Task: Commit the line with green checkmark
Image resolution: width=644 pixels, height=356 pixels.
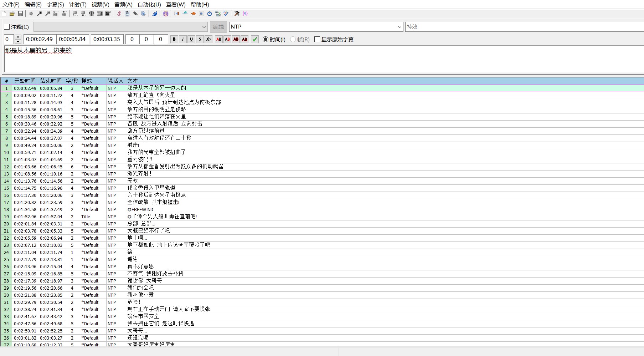Action: point(255,39)
